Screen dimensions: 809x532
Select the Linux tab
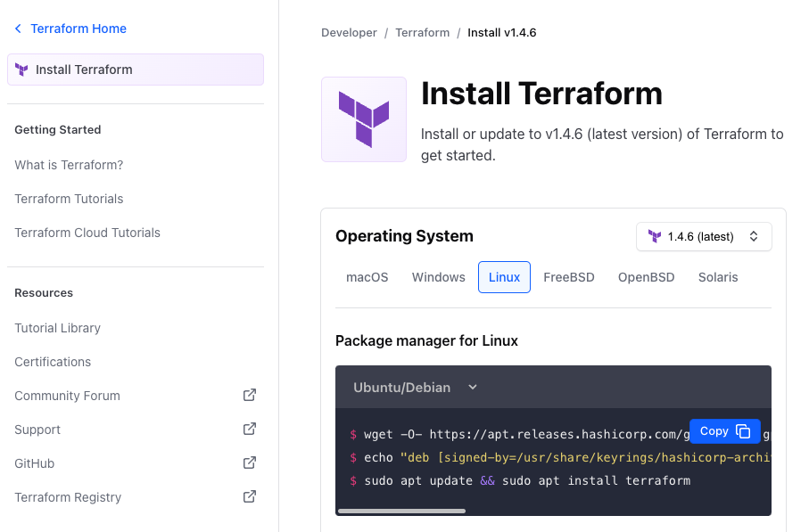coord(504,277)
